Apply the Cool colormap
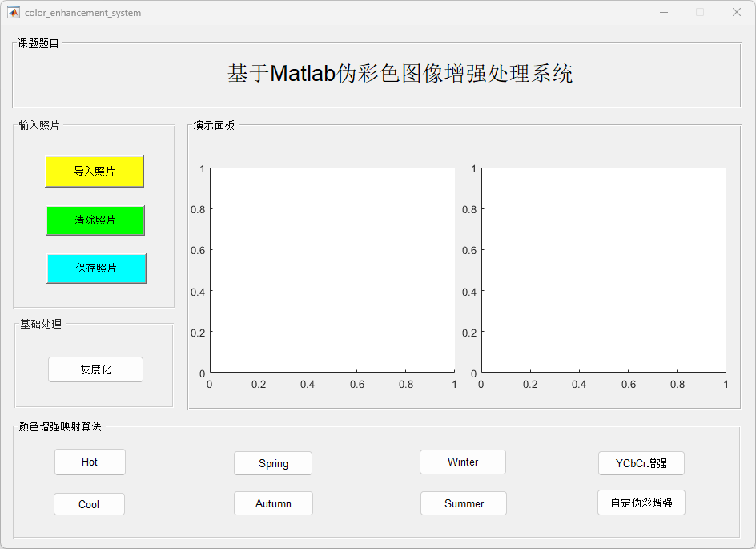756x549 pixels. point(89,504)
